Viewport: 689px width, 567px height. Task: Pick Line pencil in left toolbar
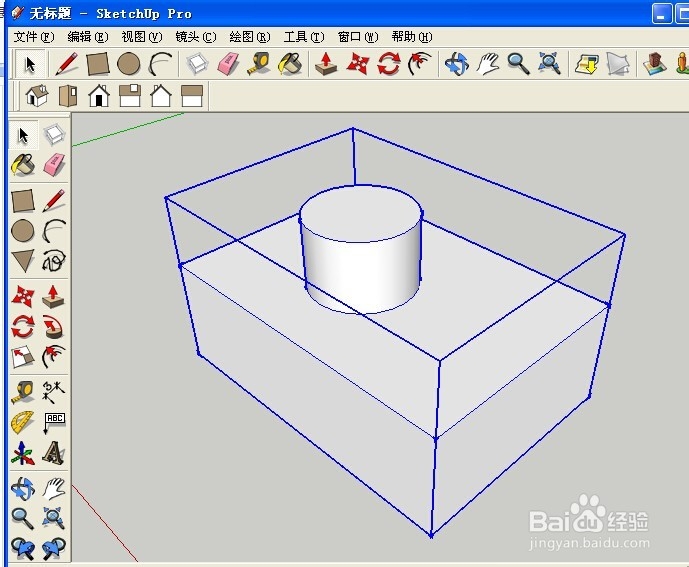coord(54,200)
